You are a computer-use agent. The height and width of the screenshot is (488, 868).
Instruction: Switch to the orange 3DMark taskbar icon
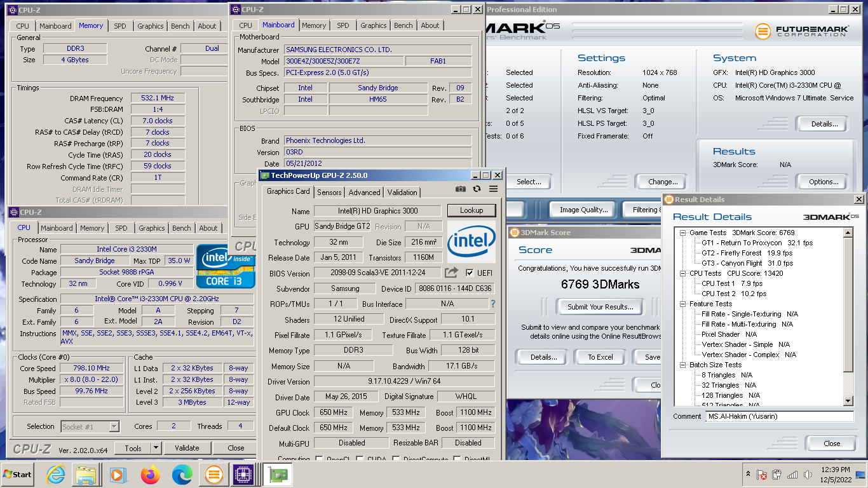(214, 474)
